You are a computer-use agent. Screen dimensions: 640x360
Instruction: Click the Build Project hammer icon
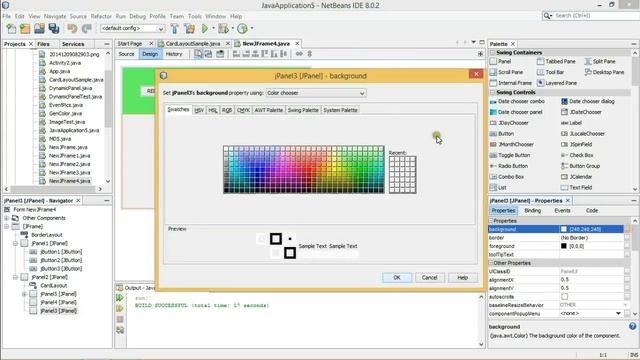click(175, 29)
